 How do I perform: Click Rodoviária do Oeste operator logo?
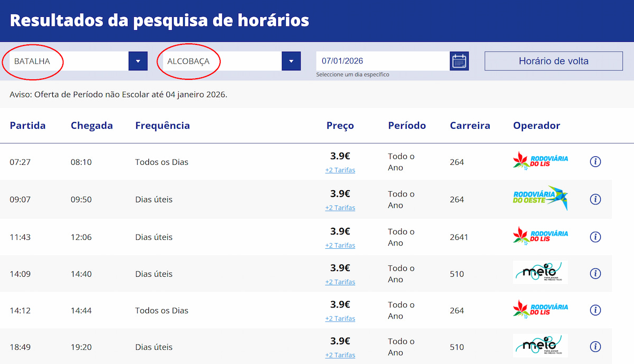point(540,198)
